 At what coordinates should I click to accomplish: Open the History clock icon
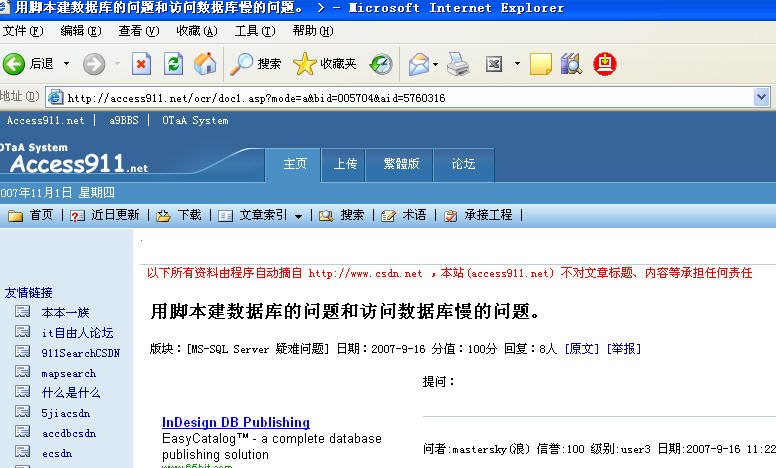click(381, 64)
